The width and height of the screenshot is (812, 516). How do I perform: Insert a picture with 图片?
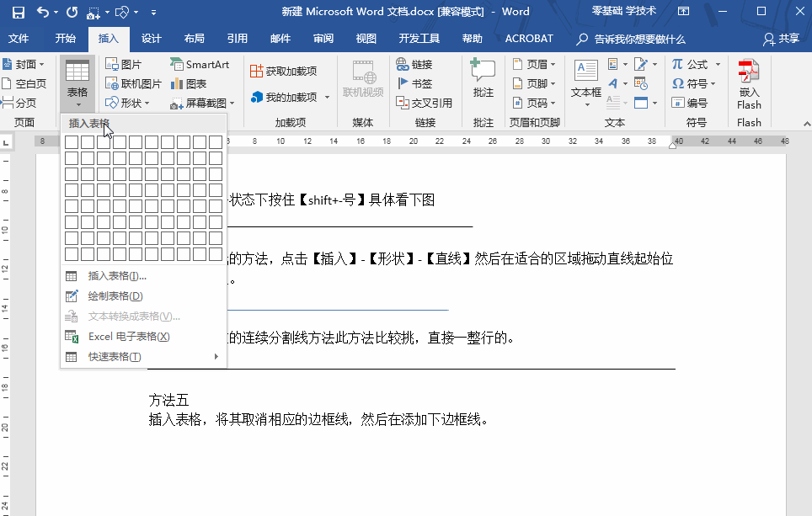(123, 64)
